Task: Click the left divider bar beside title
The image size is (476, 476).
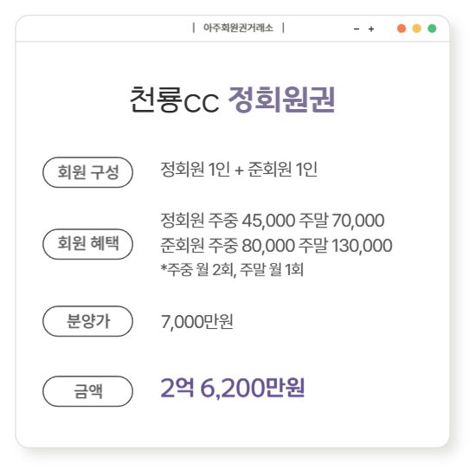Action: pyautogui.click(x=194, y=28)
